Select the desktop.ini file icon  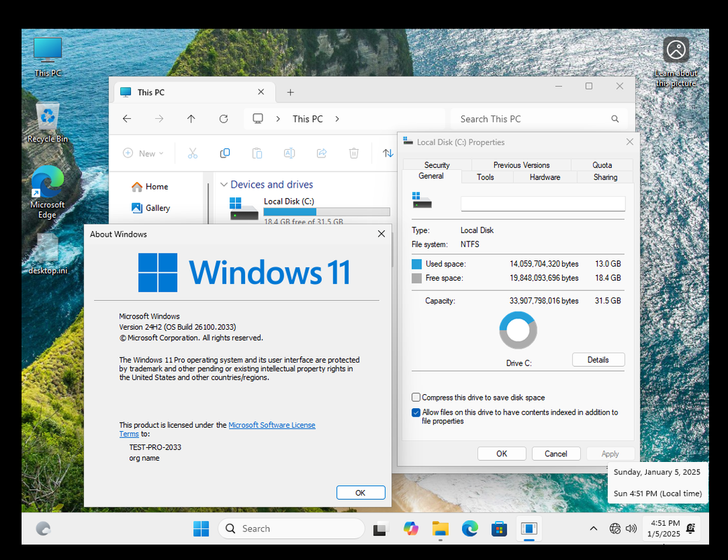point(48,253)
